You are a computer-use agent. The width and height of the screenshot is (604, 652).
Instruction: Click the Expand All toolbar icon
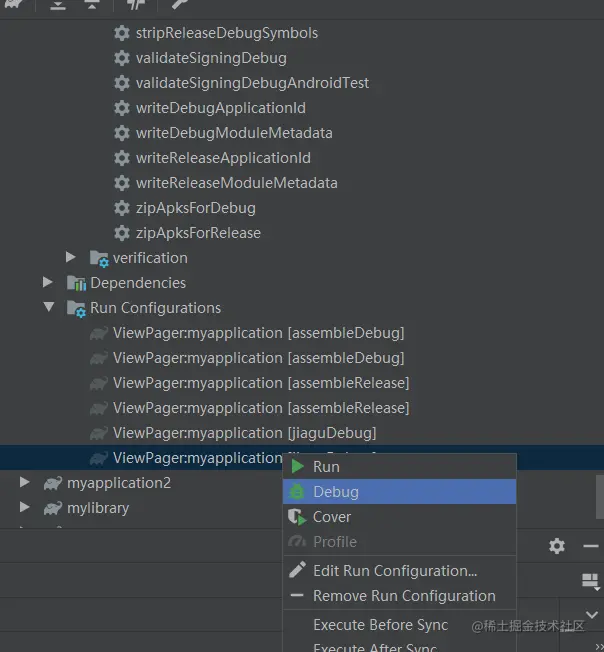click(x=58, y=5)
